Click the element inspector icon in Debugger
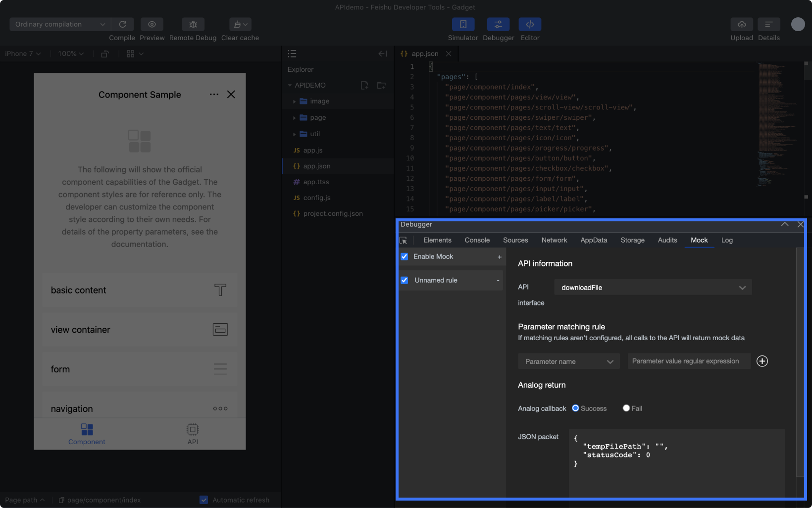Viewport: 812px width, 508px height. pyautogui.click(x=404, y=240)
